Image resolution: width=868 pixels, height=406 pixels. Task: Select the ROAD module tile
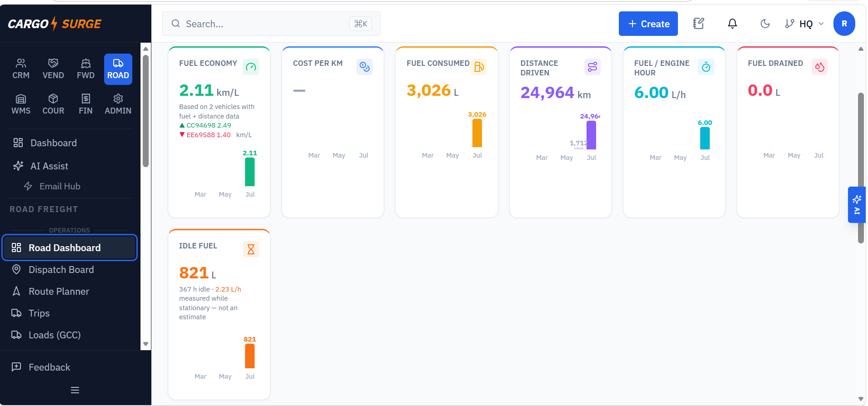click(118, 69)
